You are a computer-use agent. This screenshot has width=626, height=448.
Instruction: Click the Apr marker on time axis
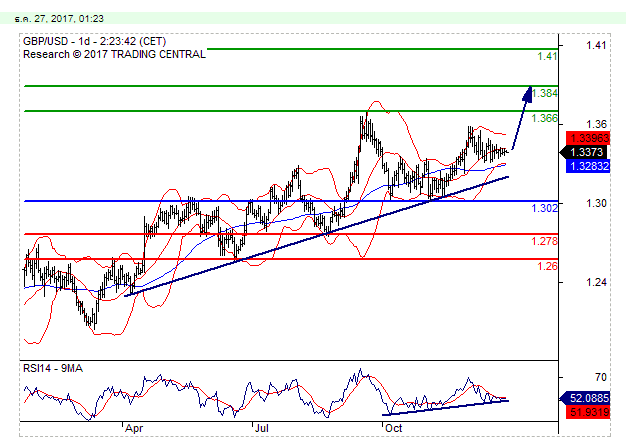click(x=136, y=427)
